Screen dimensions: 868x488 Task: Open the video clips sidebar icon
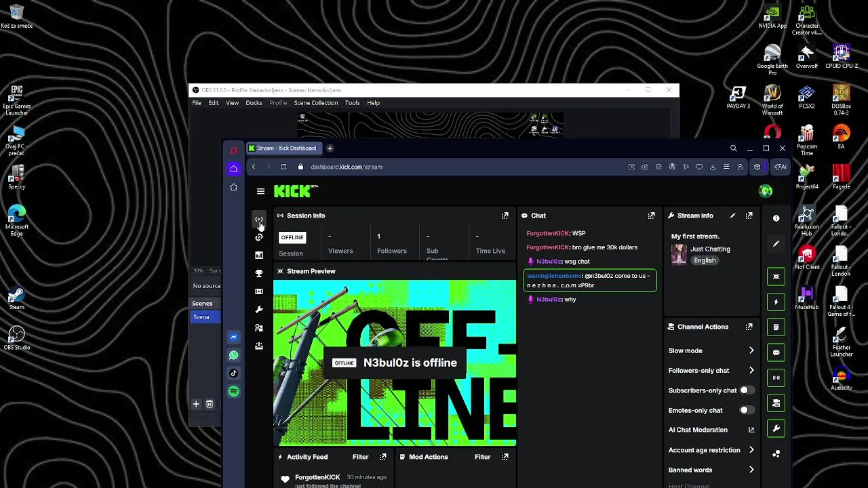click(259, 291)
